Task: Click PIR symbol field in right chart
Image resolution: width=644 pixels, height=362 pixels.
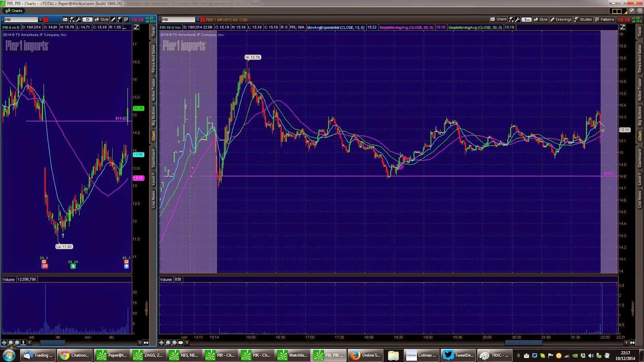Action: point(178,19)
